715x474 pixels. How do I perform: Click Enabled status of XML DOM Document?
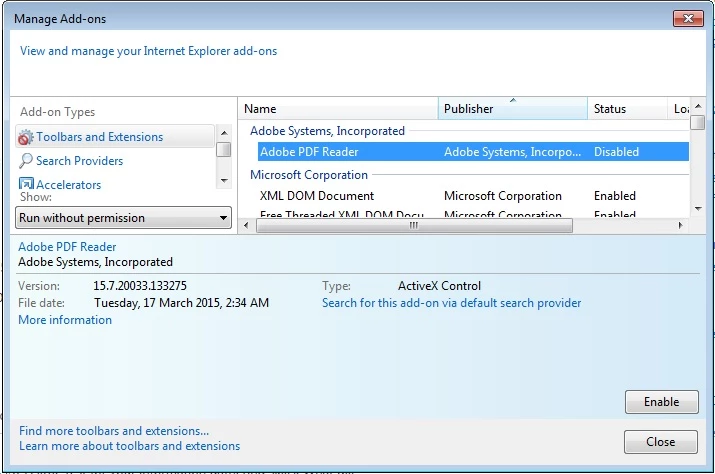(615, 196)
